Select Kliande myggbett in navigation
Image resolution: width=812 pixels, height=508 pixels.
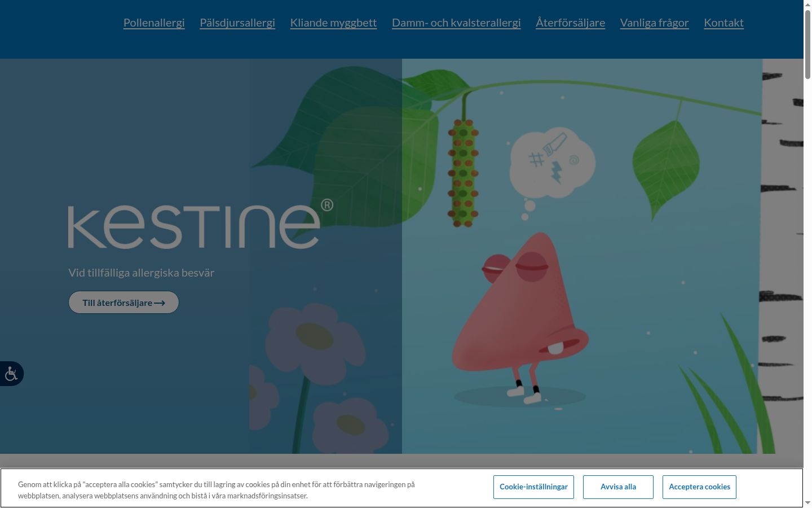coord(333,23)
